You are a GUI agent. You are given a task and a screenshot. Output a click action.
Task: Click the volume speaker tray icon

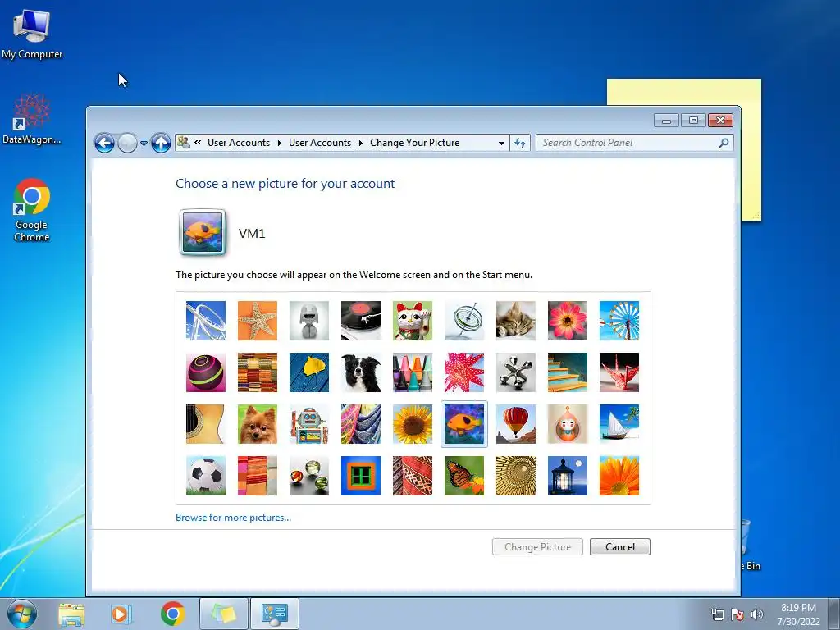pos(756,614)
